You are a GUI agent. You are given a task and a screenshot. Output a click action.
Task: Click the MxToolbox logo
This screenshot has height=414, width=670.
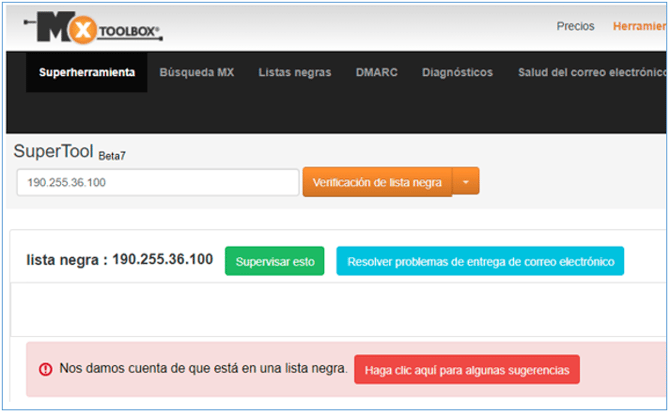pyautogui.click(x=93, y=28)
